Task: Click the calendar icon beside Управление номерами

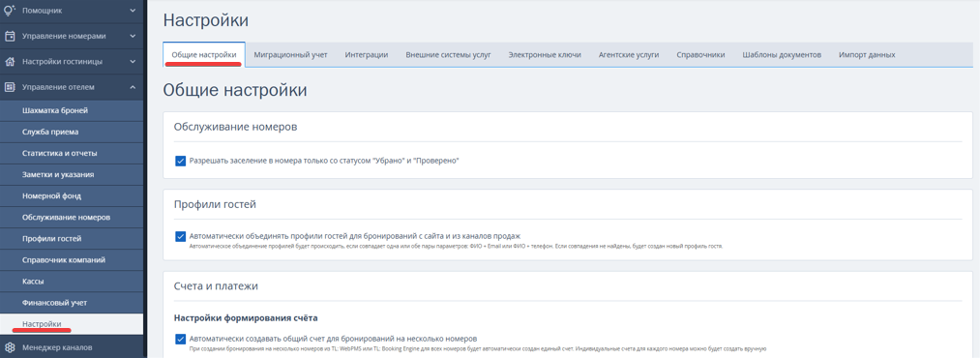Action: (10, 36)
